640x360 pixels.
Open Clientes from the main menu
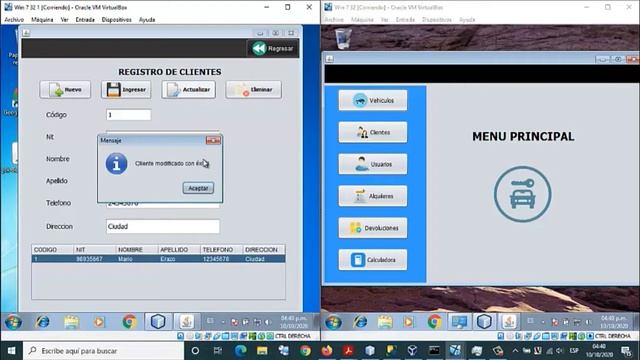pos(373,132)
